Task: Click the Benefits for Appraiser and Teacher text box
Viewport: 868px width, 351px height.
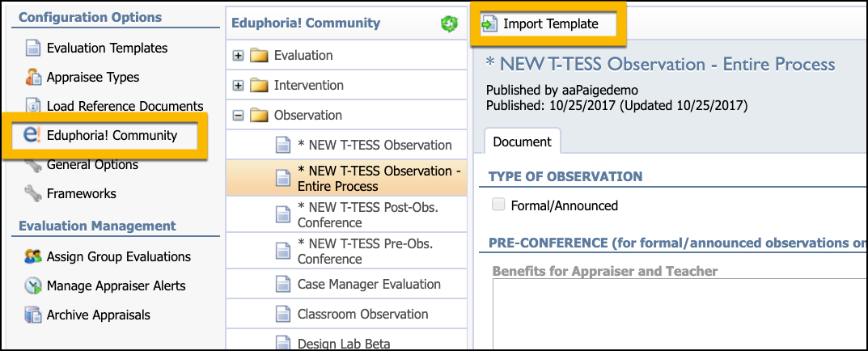Action: (x=680, y=314)
